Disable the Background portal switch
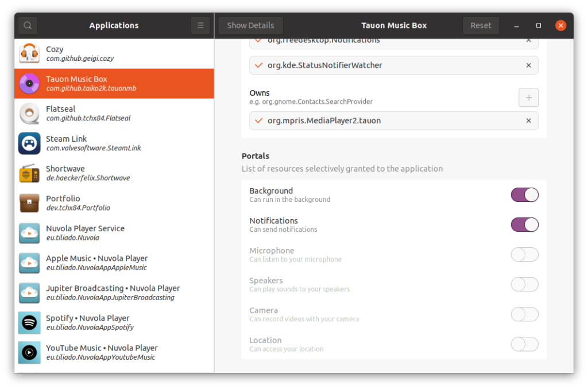This screenshot has width=588, height=389. click(x=524, y=195)
